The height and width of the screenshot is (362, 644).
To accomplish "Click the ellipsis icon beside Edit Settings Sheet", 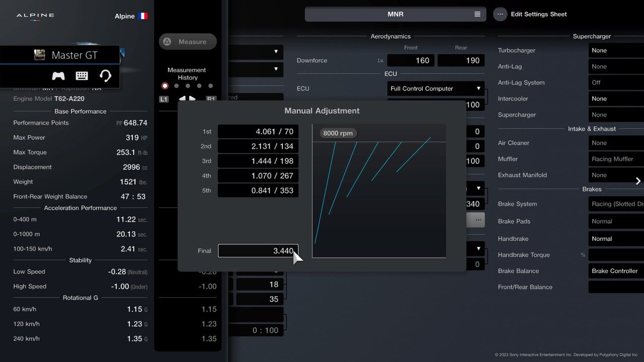I will pyautogui.click(x=500, y=14).
